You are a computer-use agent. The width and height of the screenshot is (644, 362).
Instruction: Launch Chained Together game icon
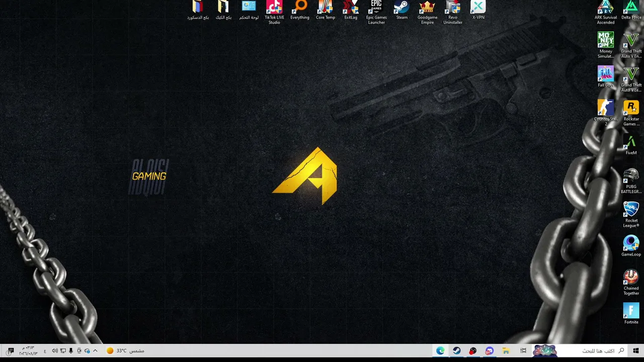click(631, 282)
